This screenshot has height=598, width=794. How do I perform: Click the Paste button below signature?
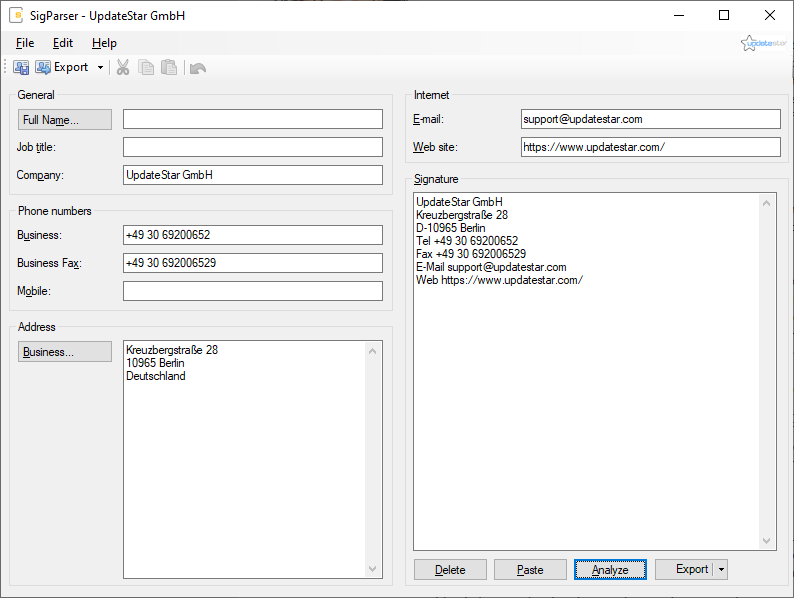click(530, 570)
